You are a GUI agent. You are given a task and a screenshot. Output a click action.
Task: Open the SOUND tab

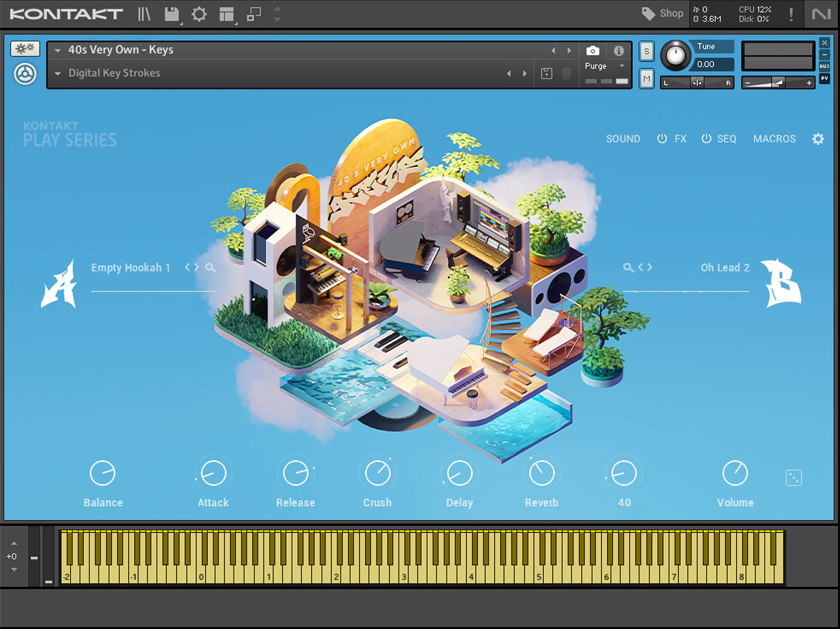tap(623, 139)
